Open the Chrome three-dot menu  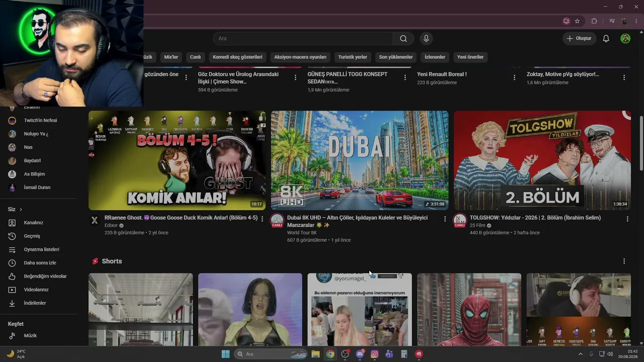[x=636, y=21]
